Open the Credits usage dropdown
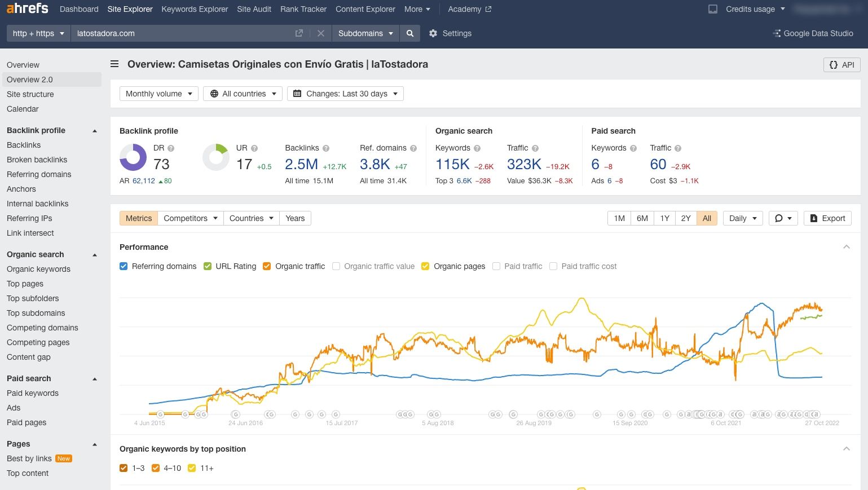This screenshot has width=868, height=490. [755, 9]
